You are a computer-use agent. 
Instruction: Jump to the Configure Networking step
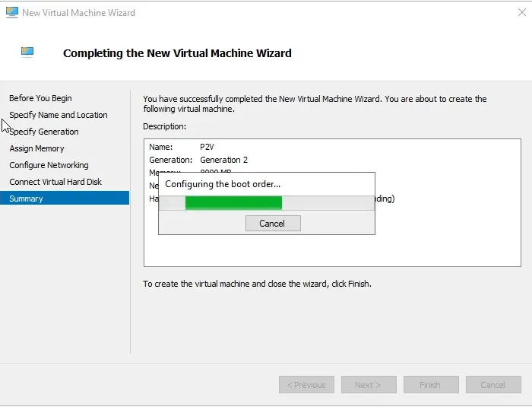(49, 165)
